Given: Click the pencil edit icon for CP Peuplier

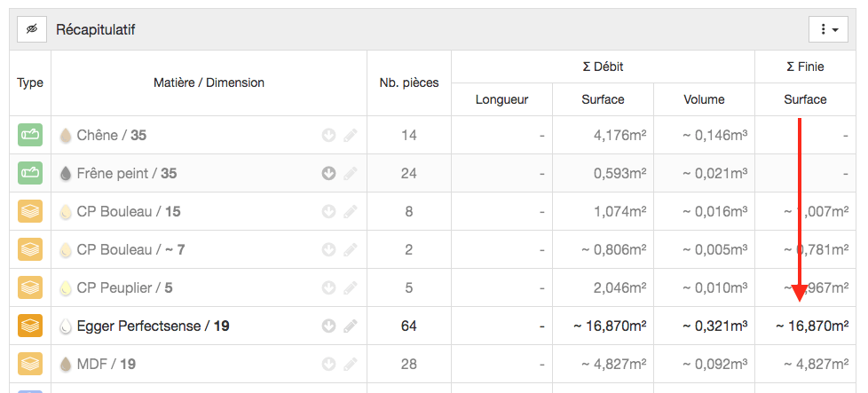Looking at the screenshot, I should point(350,288).
